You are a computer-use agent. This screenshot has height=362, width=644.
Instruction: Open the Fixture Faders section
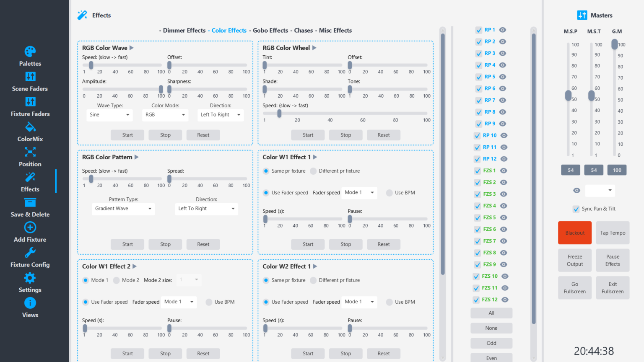[30, 107]
